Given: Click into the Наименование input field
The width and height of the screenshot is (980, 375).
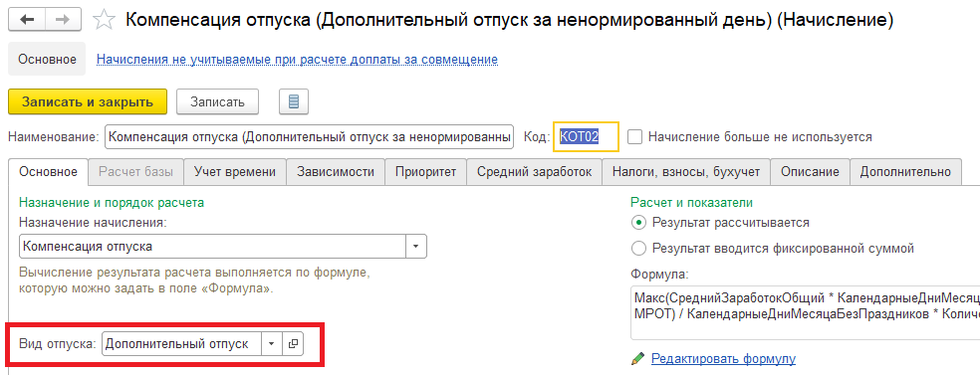Looking at the screenshot, I should [x=310, y=136].
